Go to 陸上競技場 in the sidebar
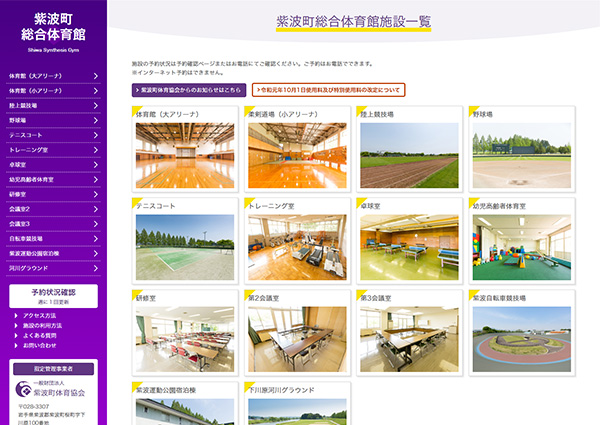The height and width of the screenshot is (425, 600). click(x=53, y=106)
